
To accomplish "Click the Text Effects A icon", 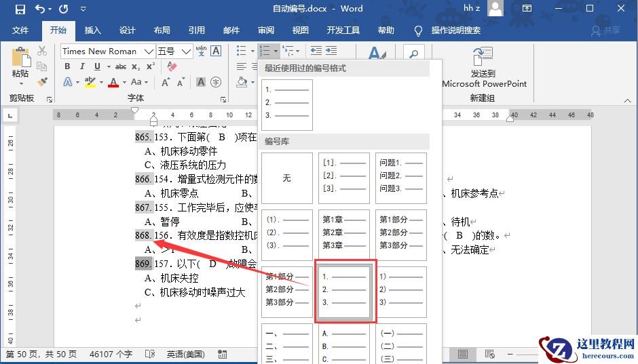I will pos(68,82).
